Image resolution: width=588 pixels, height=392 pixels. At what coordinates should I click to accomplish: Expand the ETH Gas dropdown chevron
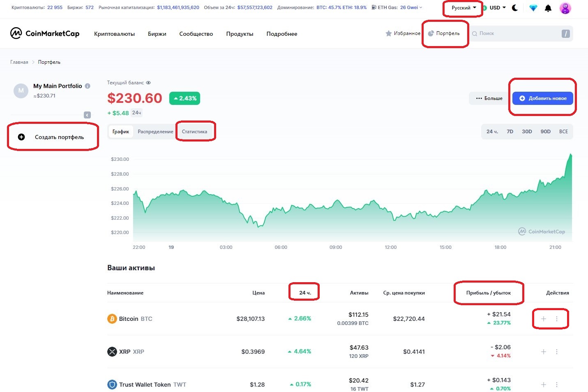pos(421,7)
